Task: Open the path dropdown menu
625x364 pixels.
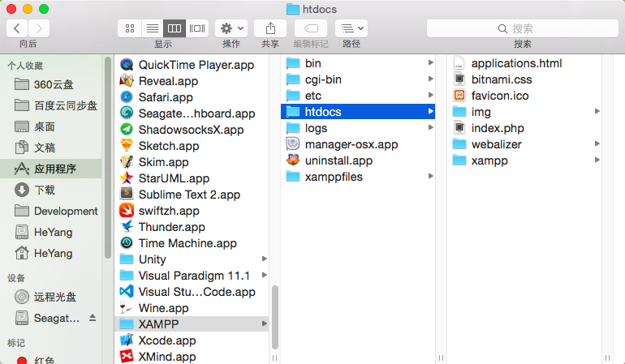Action: coord(351,28)
